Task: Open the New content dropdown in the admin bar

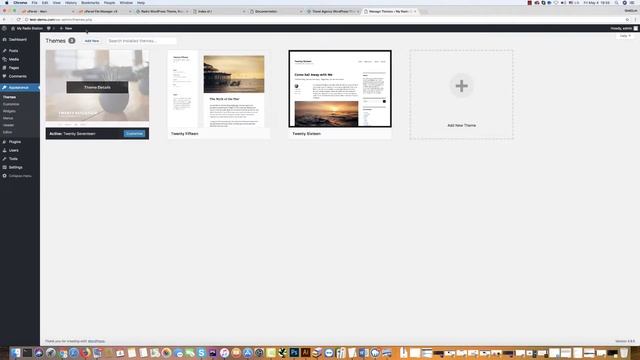Action: point(66,28)
